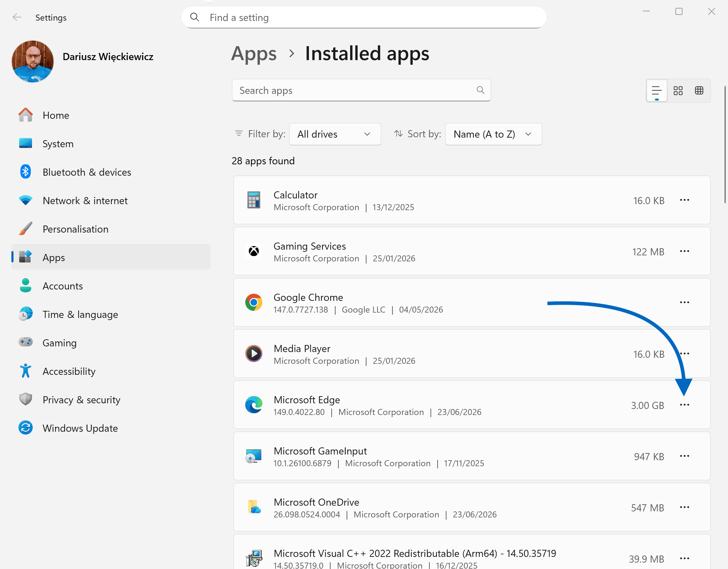Click the Microsoft OneDrive app icon
The height and width of the screenshot is (569, 728).
254,507
